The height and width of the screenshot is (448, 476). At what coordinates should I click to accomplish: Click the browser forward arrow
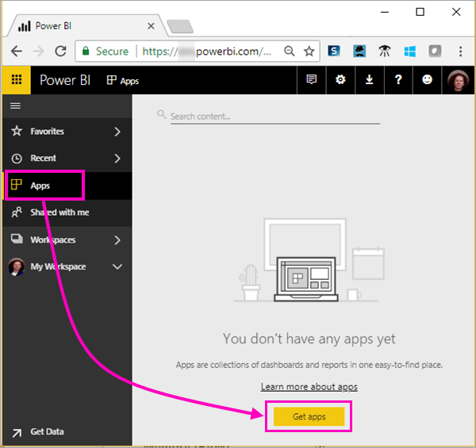pos(39,52)
